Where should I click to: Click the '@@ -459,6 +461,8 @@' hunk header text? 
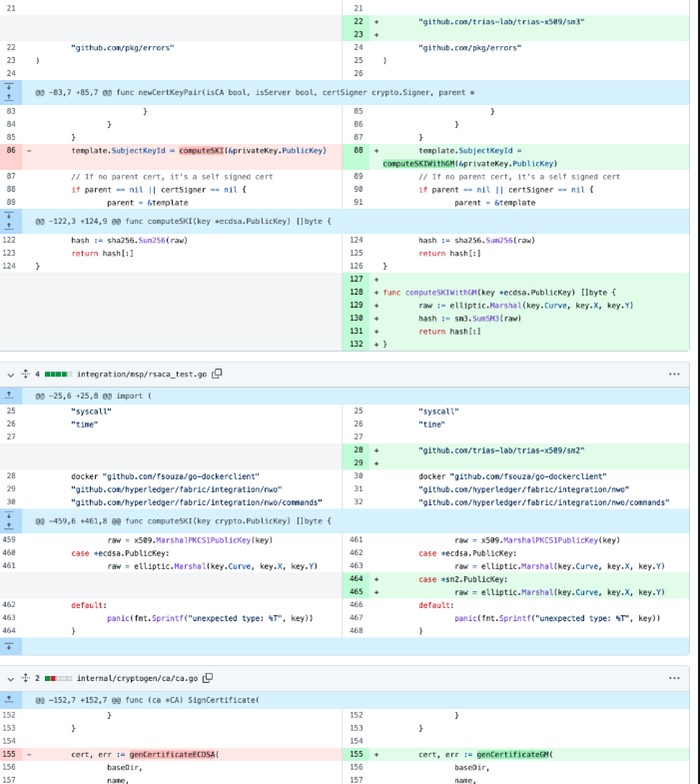click(x=183, y=521)
